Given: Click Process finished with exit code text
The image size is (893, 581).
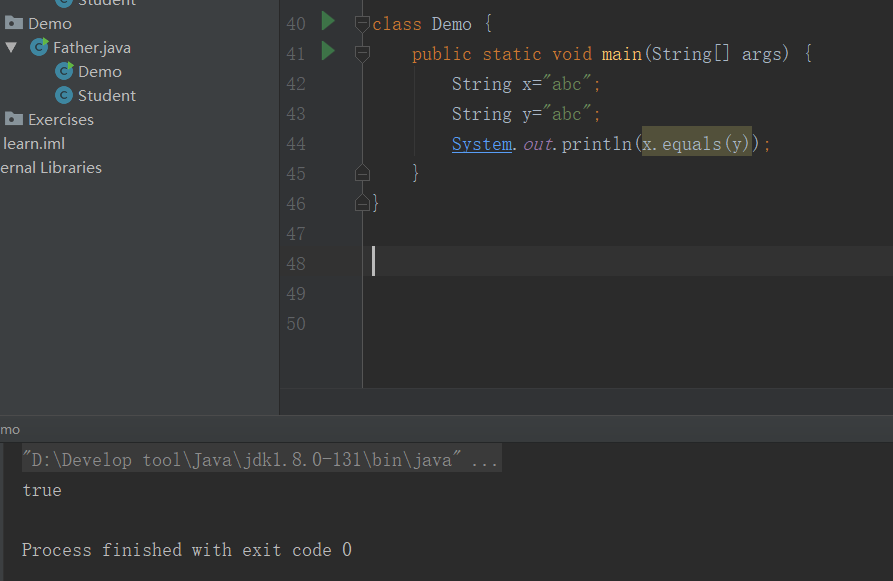Looking at the screenshot, I should 187,550.
